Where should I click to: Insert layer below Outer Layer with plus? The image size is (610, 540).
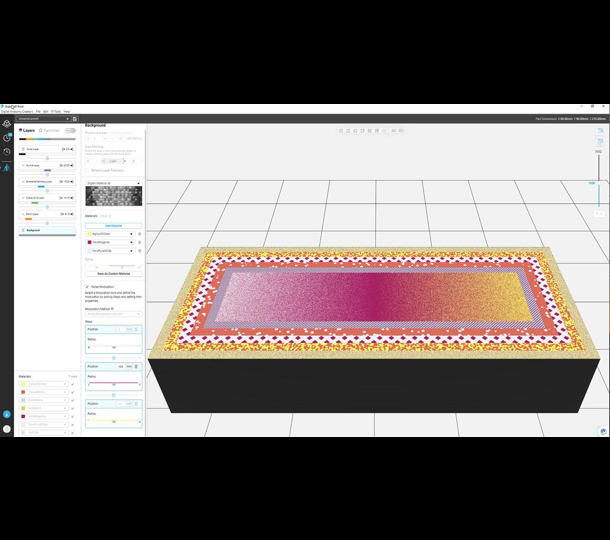[47, 157]
